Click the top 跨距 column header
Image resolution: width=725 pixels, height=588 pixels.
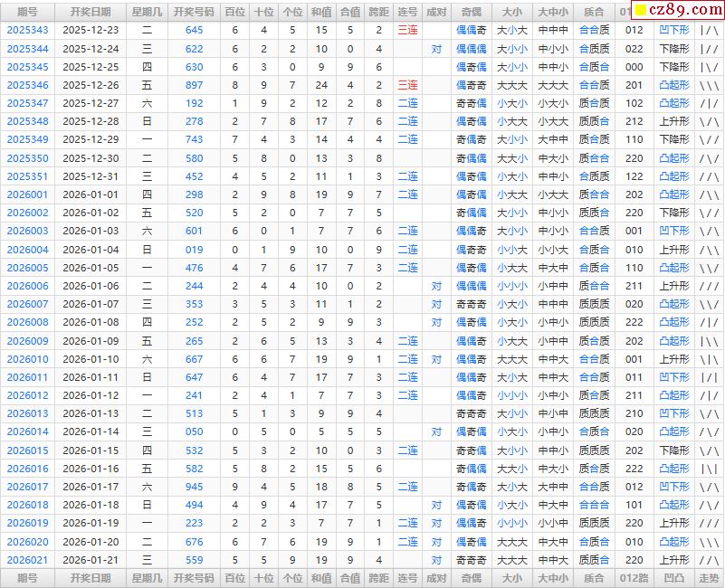coord(378,12)
